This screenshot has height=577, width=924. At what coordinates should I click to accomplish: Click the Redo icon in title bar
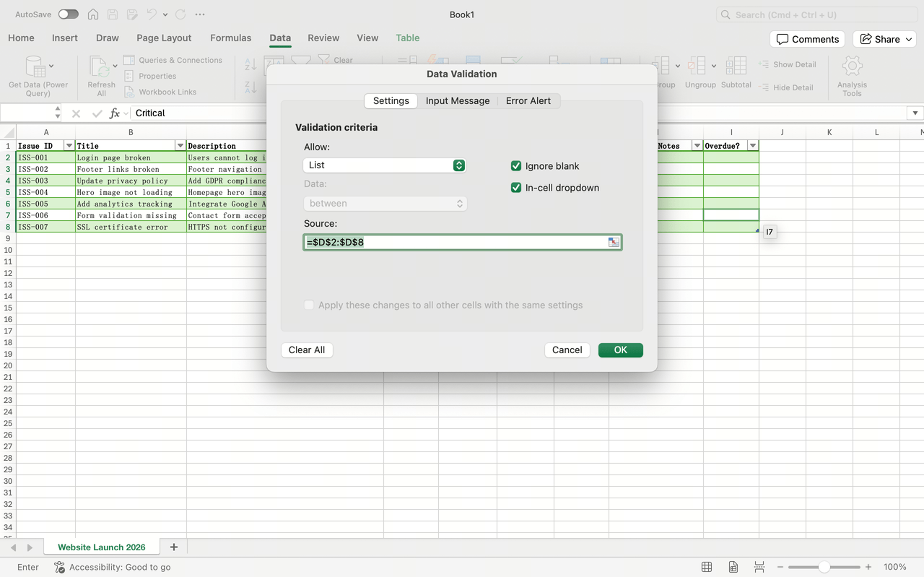point(180,14)
